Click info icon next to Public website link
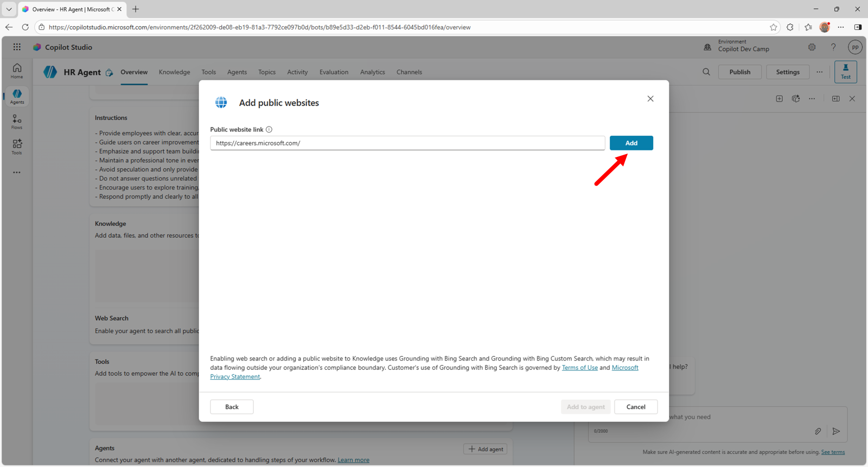This screenshot has width=868, height=467. [x=269, y=129]
